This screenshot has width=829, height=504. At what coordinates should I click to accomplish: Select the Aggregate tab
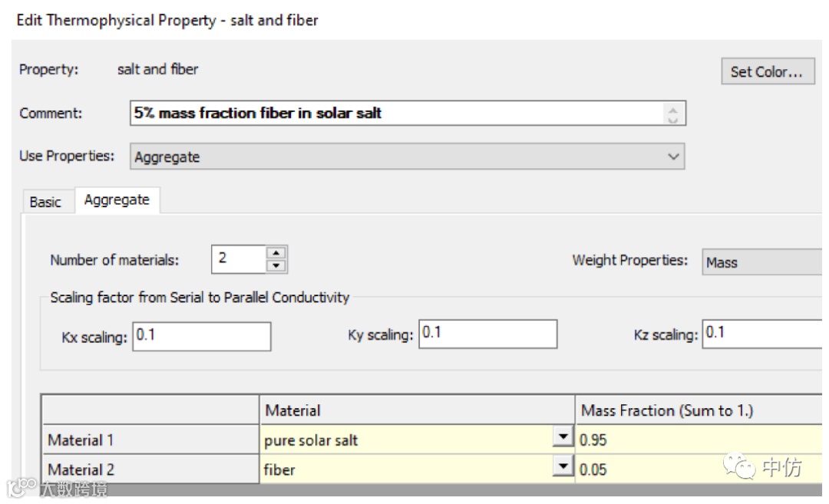(117, 200)
